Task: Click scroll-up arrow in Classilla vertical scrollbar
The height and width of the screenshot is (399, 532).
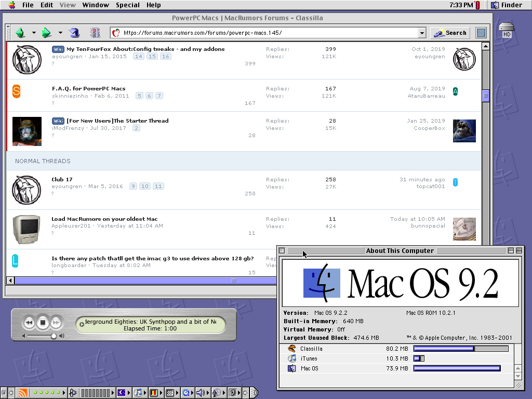Action: coord(486,46)
